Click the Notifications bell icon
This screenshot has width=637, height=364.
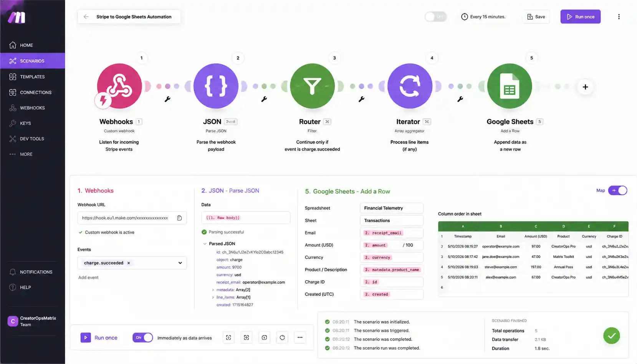(x=13, y=272)
